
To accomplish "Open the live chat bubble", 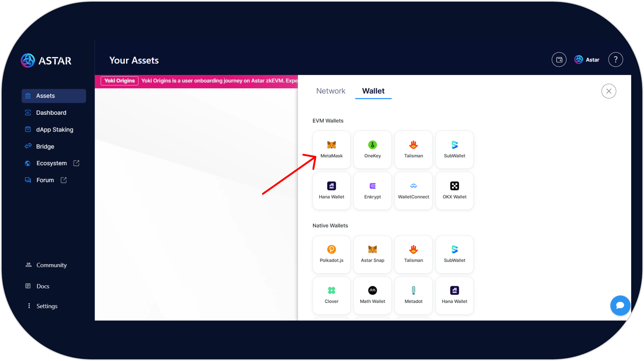I will click(620, 305).
